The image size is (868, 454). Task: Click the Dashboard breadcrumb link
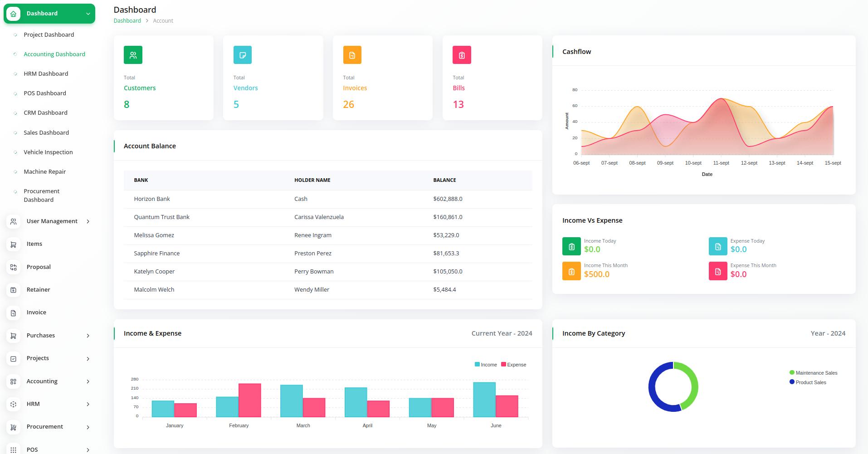tap(127, 21)
